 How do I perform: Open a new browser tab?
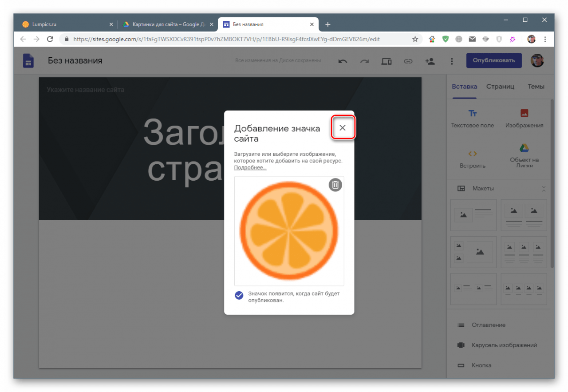pyautogui.click(x=328, y=24)
